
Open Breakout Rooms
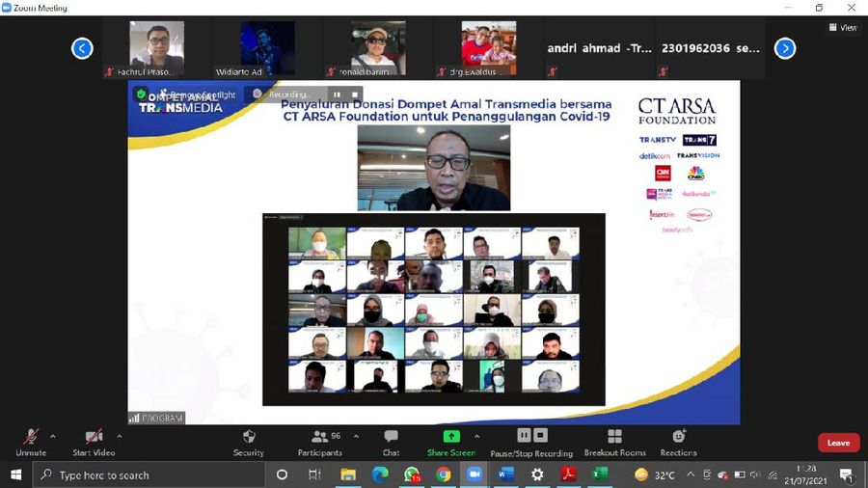click(x=615, y=443)
